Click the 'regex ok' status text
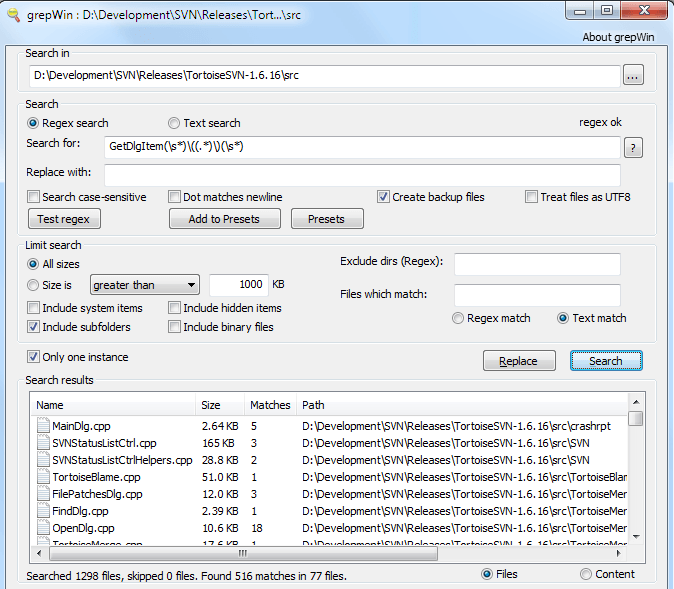The width and height of the screenshot is (674, 589). pyautogui.click(x=600, y=123)
